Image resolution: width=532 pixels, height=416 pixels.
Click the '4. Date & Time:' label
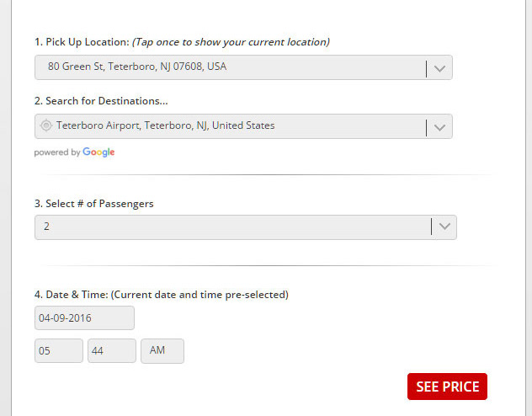(72, 295)
